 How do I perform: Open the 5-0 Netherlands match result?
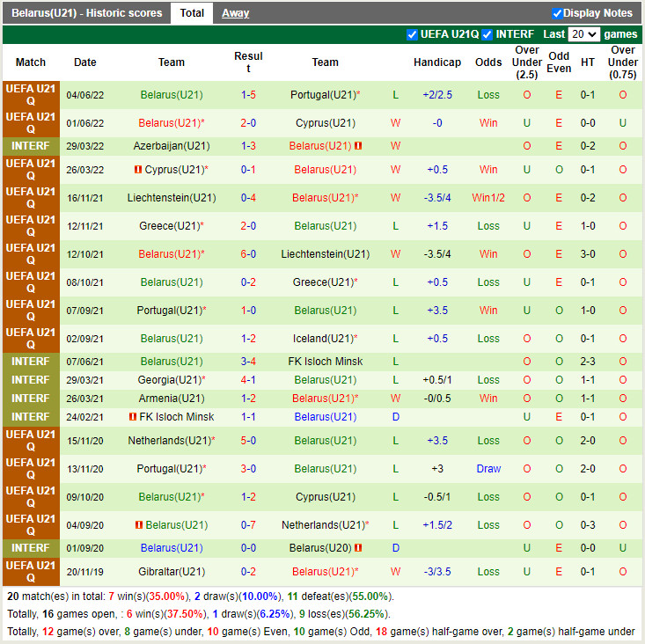pos(248,441)
